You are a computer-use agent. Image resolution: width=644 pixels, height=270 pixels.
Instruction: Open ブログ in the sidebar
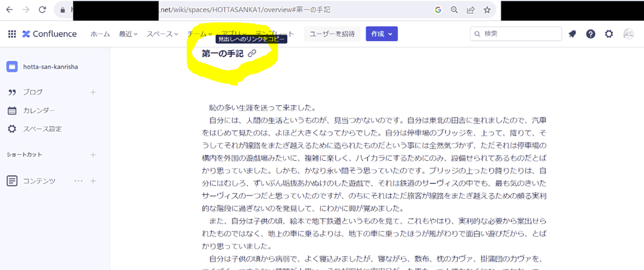[32, 92]
